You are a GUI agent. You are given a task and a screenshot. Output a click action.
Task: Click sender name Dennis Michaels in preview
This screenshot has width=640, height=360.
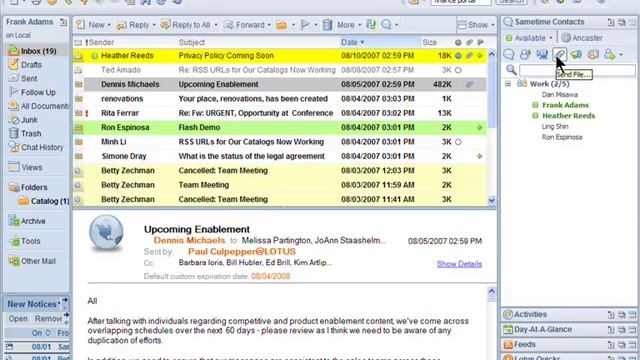(189, 240)
